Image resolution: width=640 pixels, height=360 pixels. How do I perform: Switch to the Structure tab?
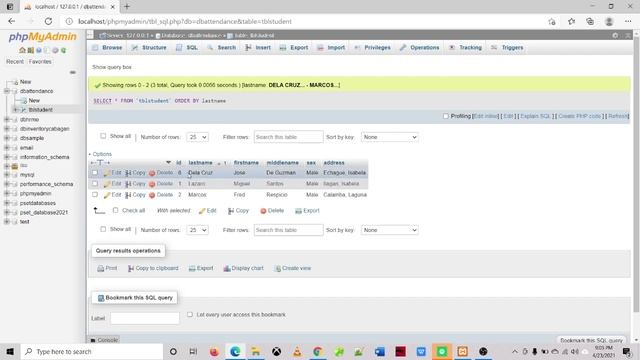[149, 48]
